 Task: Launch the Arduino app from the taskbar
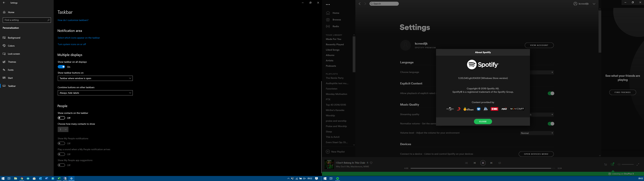[28, 178]
